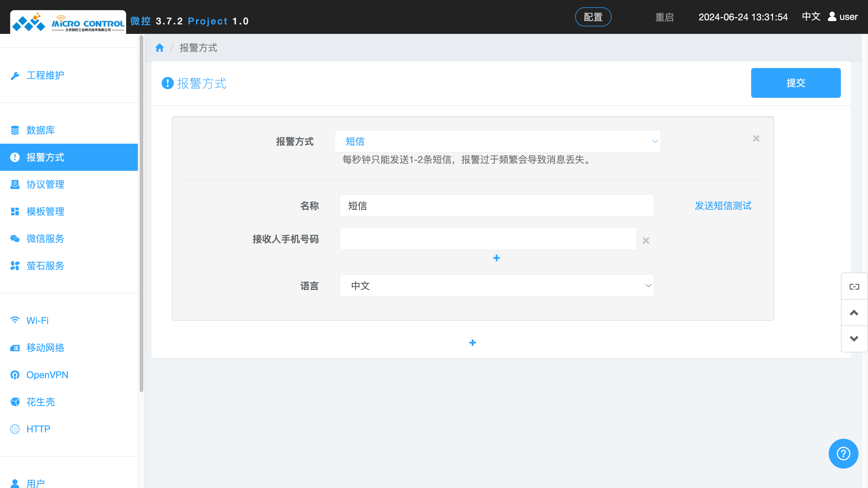Screen dimensions: 868x488
Task: Click 发送短信测试 link
Action: (723, 205)
